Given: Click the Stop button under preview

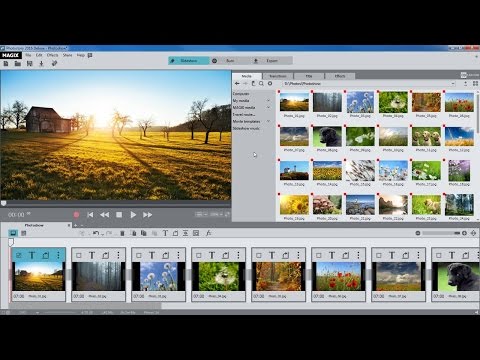Looking at the screenshot, I should click(x=119, y=215).
